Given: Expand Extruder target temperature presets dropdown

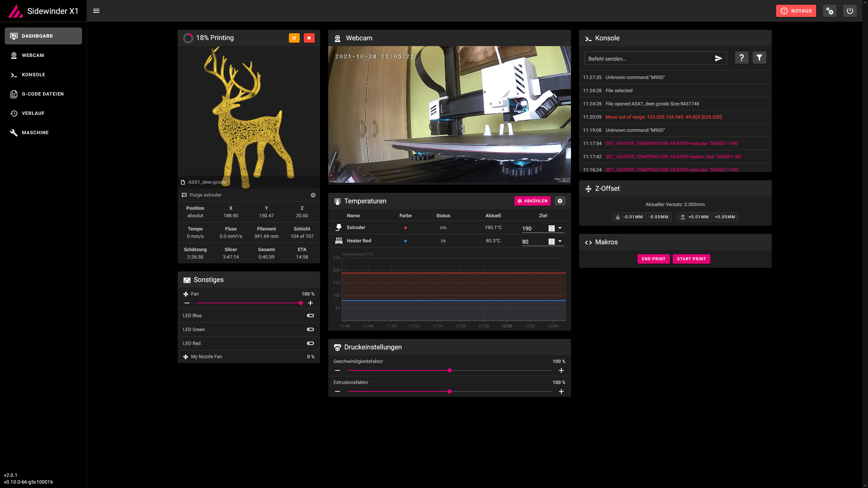Looking at the screenshot, I should [560, 228].
